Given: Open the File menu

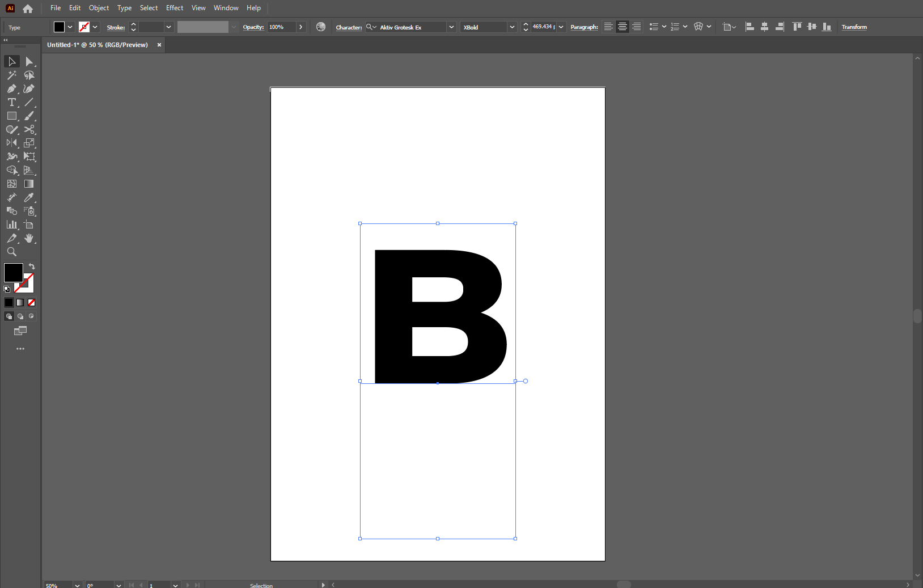Looking at the screenshot, I should pyautogui.click(x=56, y=8).
